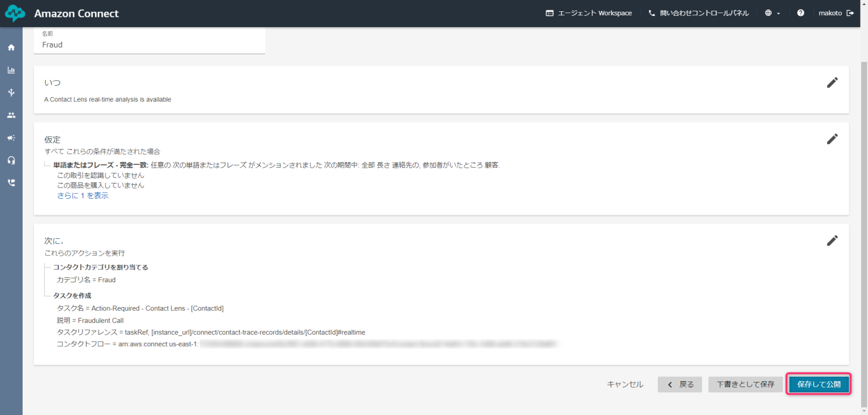The width and height of the screenshot is (868, 415).
Task: Select the Contact Lens headset sidebar icon
Action: click(11, 160)
